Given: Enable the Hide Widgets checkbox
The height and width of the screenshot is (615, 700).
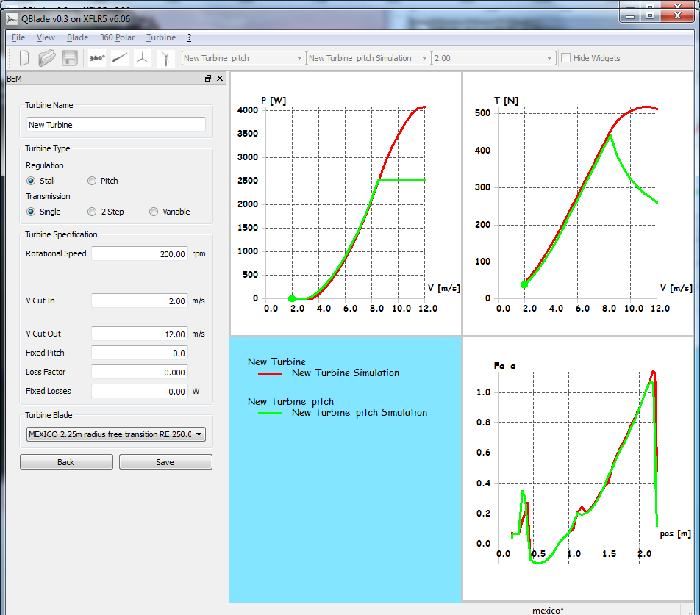Looking at the screenshot, I should (566, 58).
